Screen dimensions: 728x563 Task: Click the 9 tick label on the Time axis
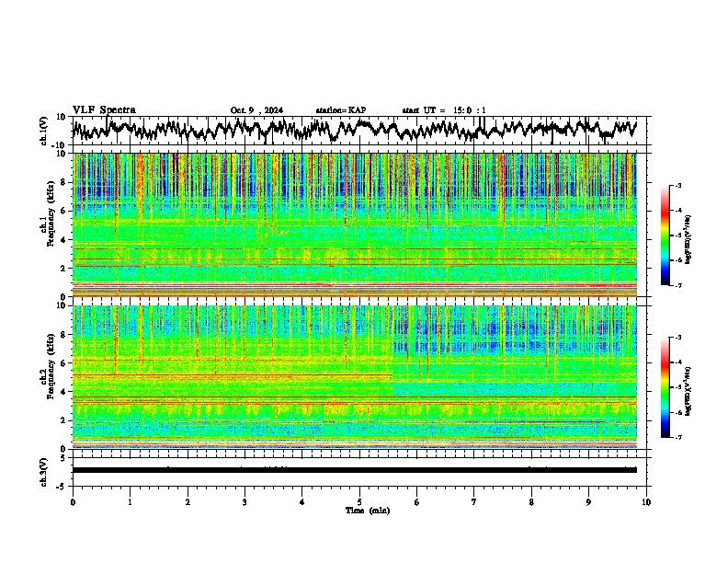(588, 502)
